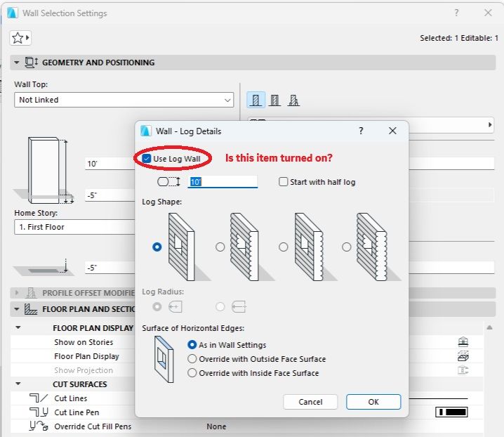Click the Cut Line Pen row icon
504x437 pixels.
pyautogui.click(x=39, y=412)
